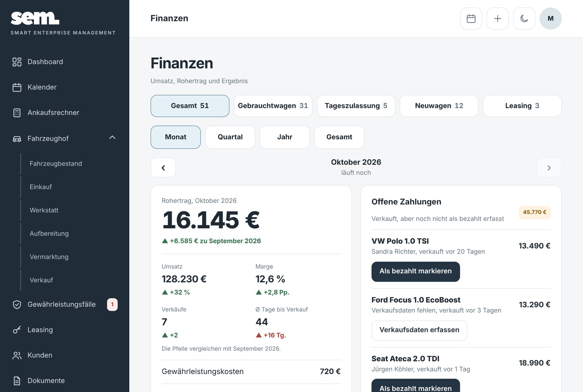Click the Gewährleistungsfälle badge showing 1

[112, 304]
